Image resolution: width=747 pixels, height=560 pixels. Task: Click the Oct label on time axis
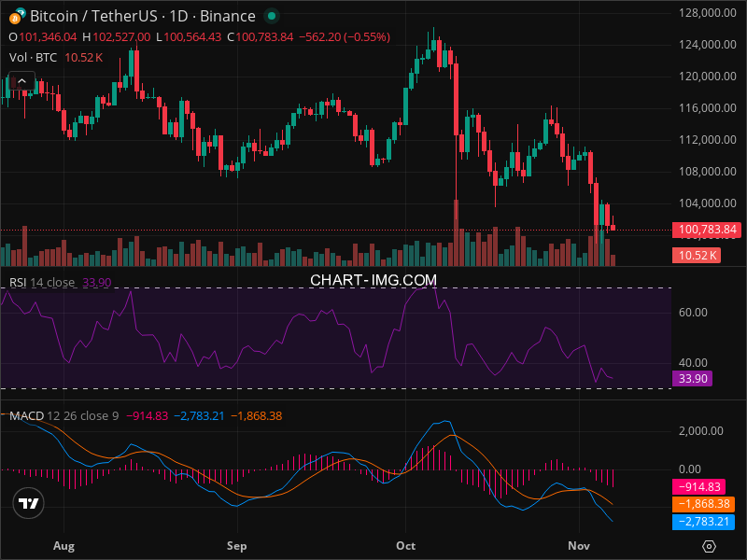click(x=406, y=545)
